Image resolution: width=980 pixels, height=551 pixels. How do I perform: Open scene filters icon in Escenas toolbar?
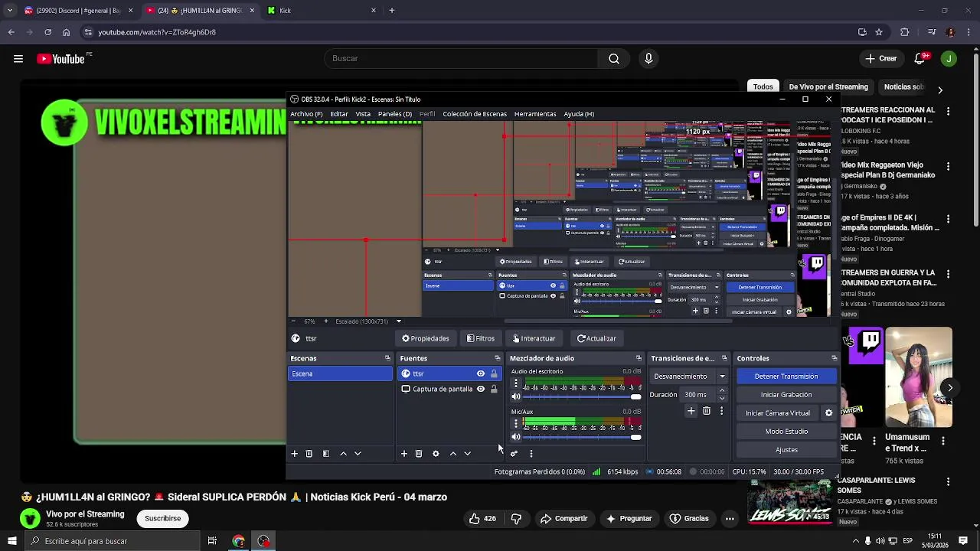pos(326,454)
